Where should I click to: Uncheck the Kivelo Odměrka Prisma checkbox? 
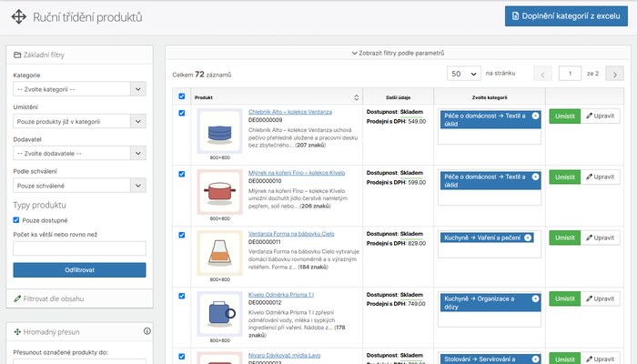click(x=182, y=296)
